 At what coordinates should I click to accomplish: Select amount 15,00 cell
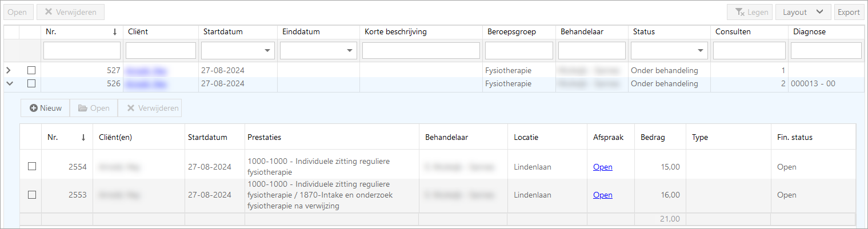click(x=660, y=167)
